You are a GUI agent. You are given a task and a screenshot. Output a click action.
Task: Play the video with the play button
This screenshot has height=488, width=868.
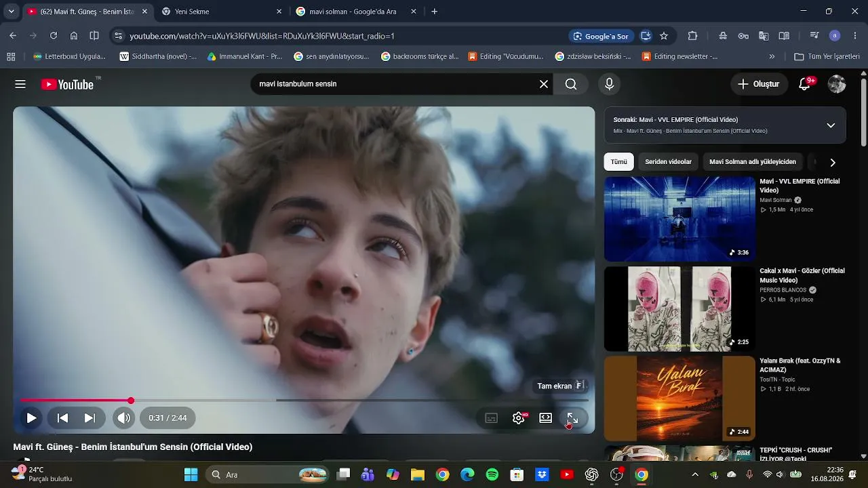coord(31,418)
